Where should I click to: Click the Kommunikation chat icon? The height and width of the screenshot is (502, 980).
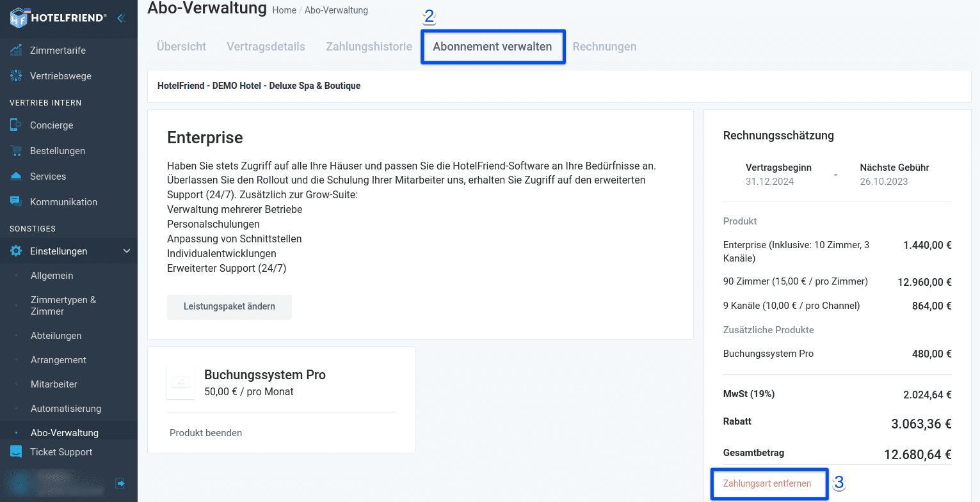pos(16,201)
